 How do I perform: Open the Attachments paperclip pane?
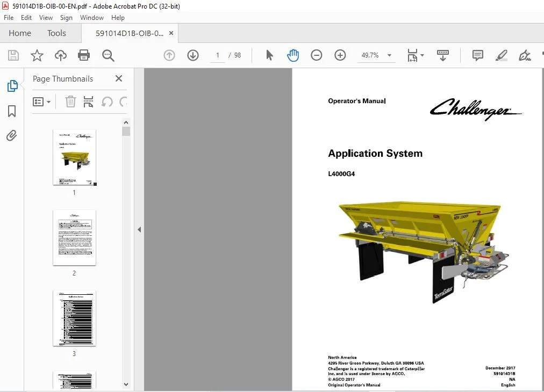coord(12,135)
